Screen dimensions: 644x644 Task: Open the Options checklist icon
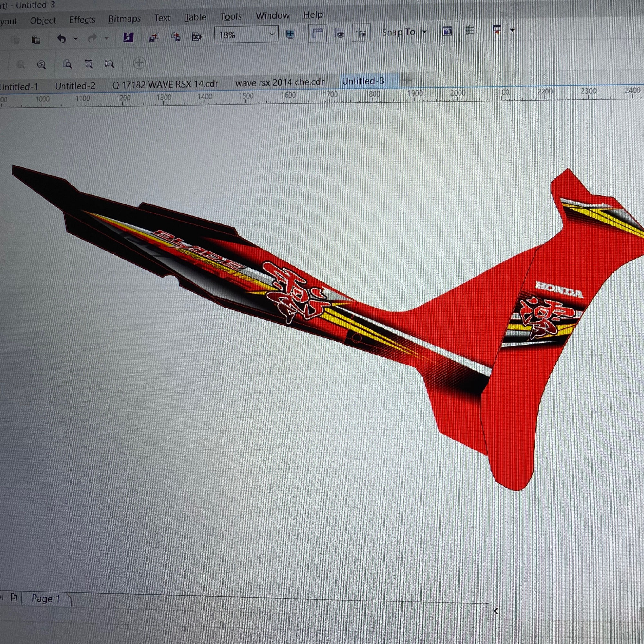click(x=470, y=31)
